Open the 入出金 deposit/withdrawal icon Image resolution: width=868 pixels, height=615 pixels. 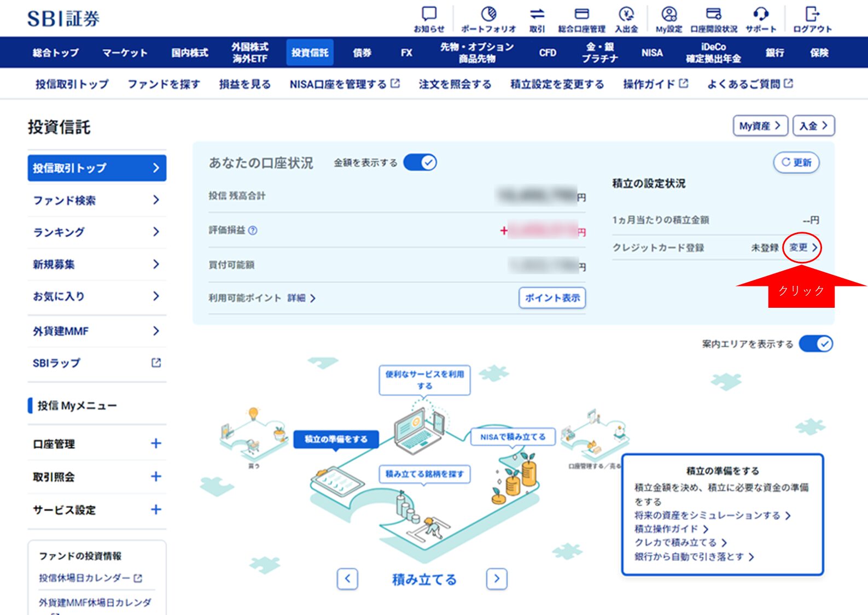click(x=626, y=19)
